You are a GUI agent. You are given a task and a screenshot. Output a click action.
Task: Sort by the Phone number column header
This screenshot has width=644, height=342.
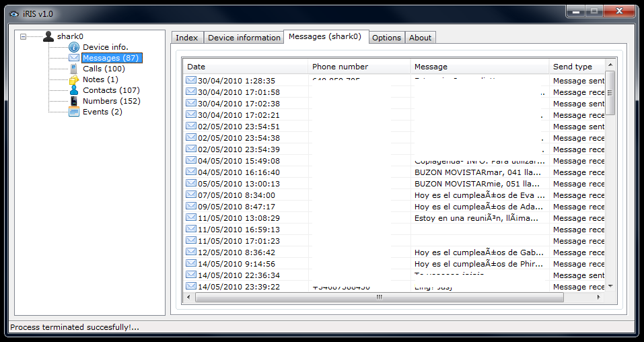359,67
